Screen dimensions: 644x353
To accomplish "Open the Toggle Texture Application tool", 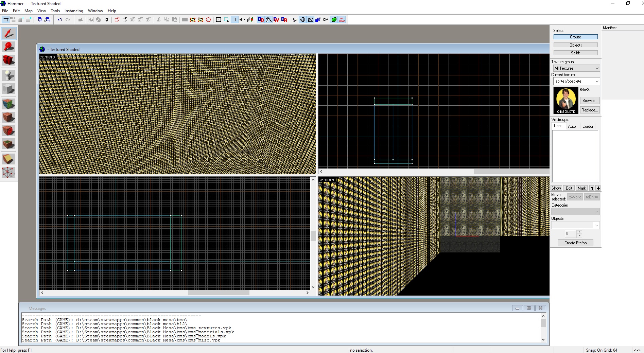I will point(8,104).
